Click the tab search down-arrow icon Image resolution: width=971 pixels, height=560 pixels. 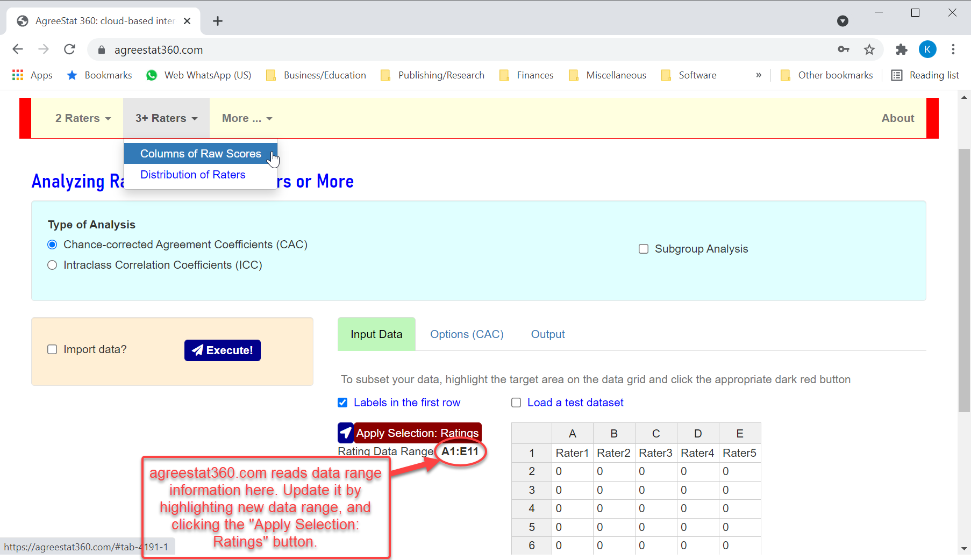[843, 21]
